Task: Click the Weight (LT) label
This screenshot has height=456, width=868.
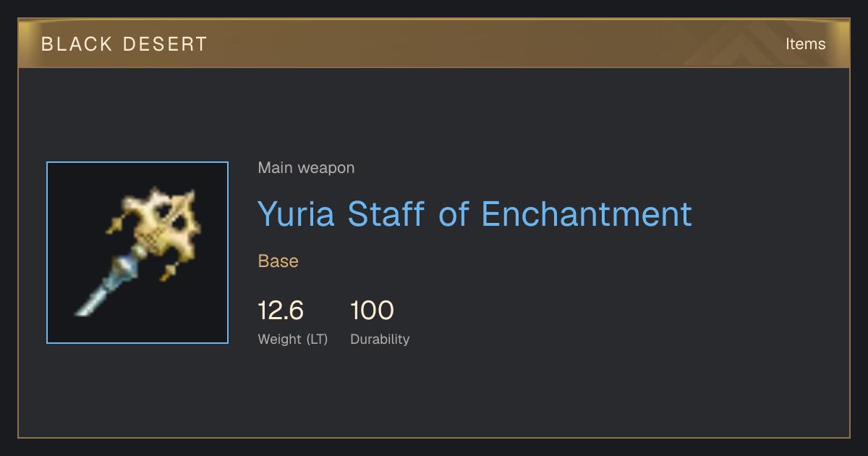Action: coord(293,339)
